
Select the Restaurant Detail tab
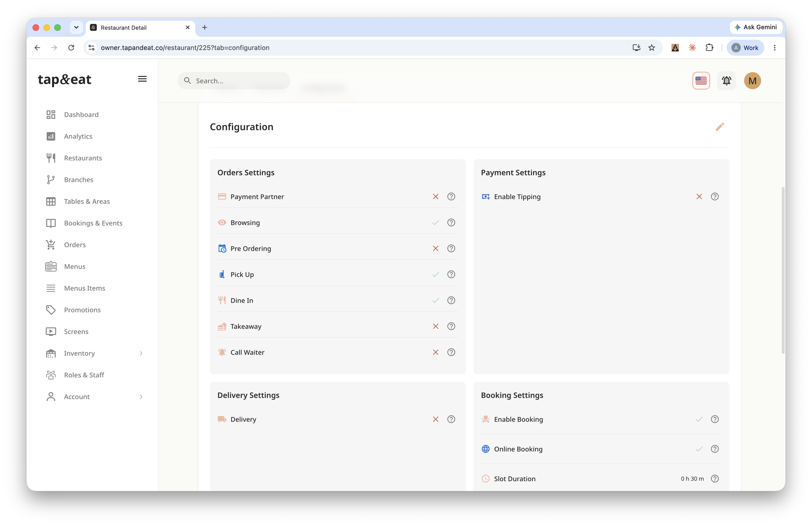tap(141, 28)
